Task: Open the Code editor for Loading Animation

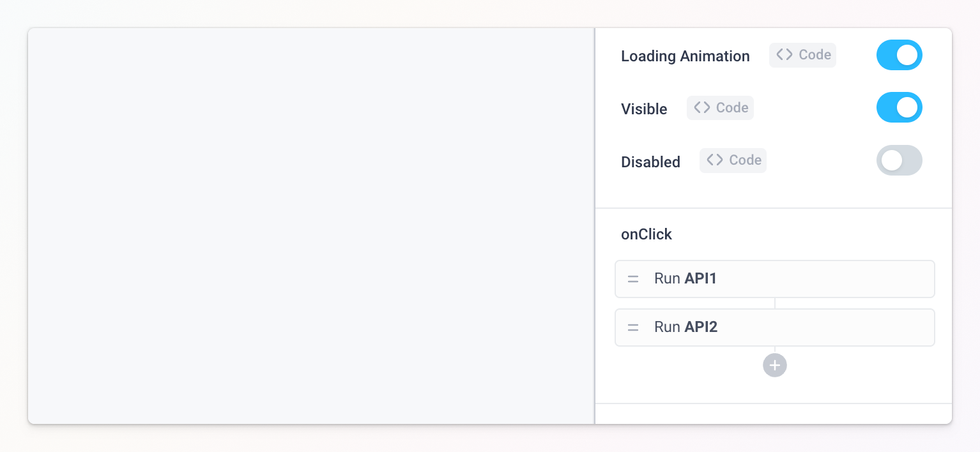Action: (x=802, y=55)
